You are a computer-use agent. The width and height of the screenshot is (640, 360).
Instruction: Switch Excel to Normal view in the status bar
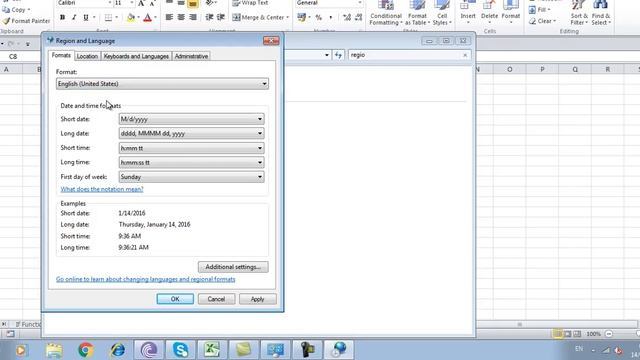pos(557,334)
